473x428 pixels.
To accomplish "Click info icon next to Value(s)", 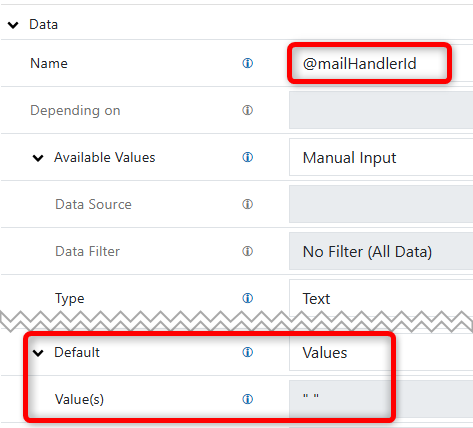I will [247, 399].
